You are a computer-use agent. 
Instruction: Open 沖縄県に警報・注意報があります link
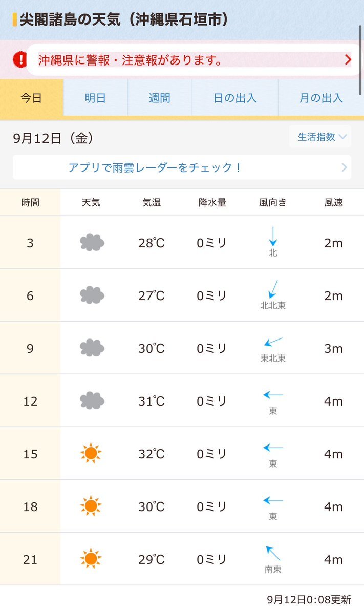131,60
